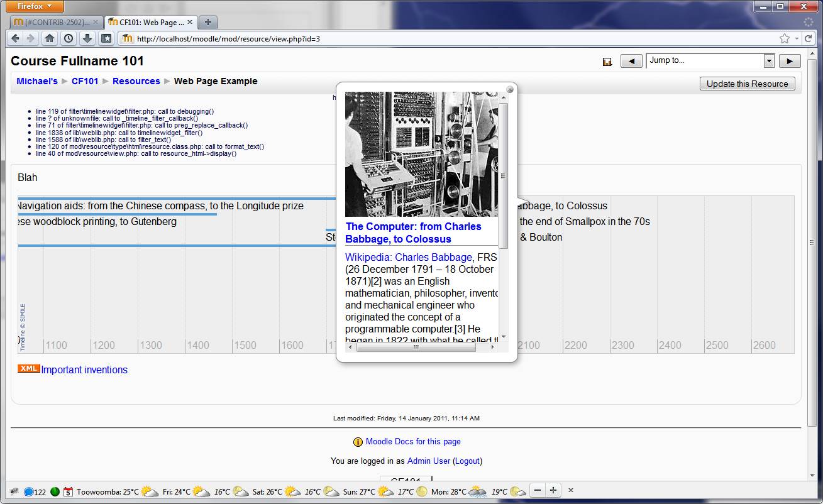Click the 1500 year label on timeline

pyautogui.click(x=245, y=345)
